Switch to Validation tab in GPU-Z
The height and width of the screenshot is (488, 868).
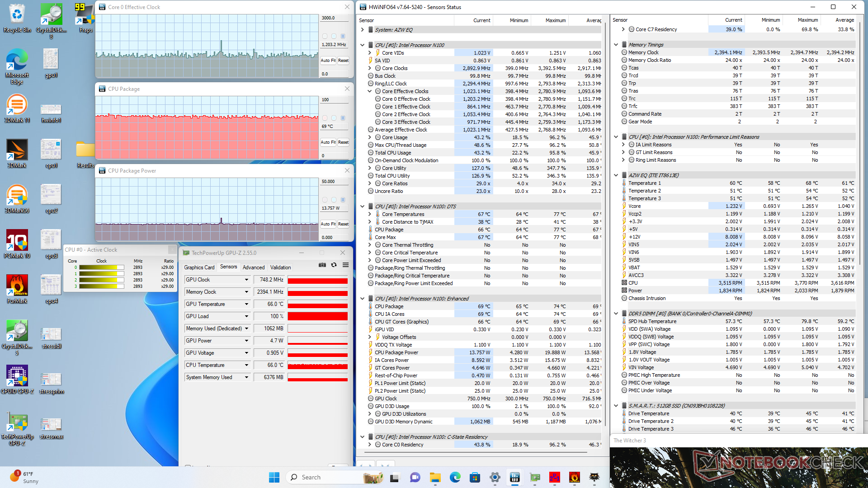point(280,267)
